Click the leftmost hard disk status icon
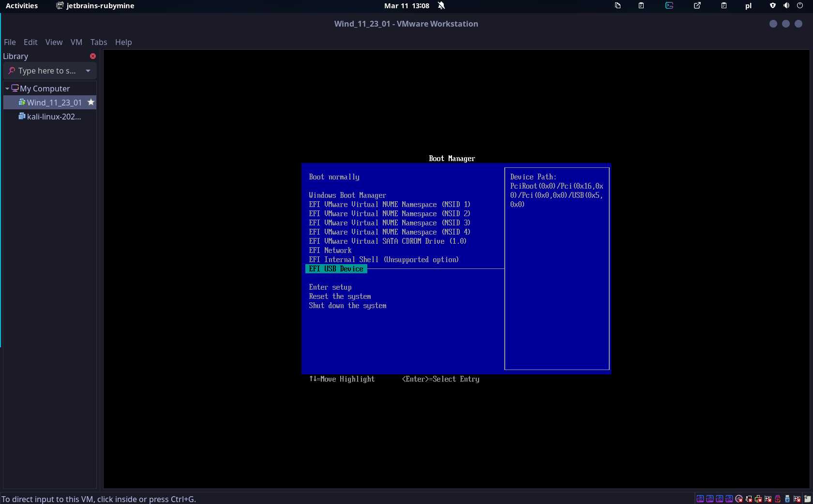 (700, 499)
